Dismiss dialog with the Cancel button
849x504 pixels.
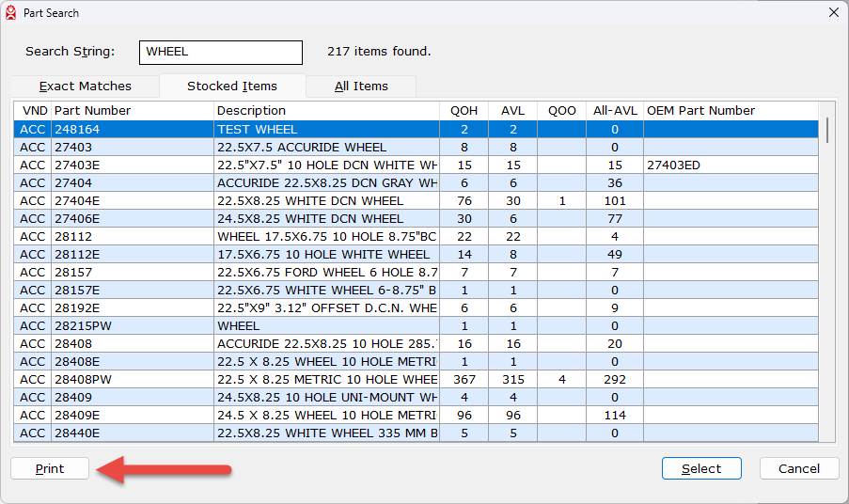coord(799,468)
